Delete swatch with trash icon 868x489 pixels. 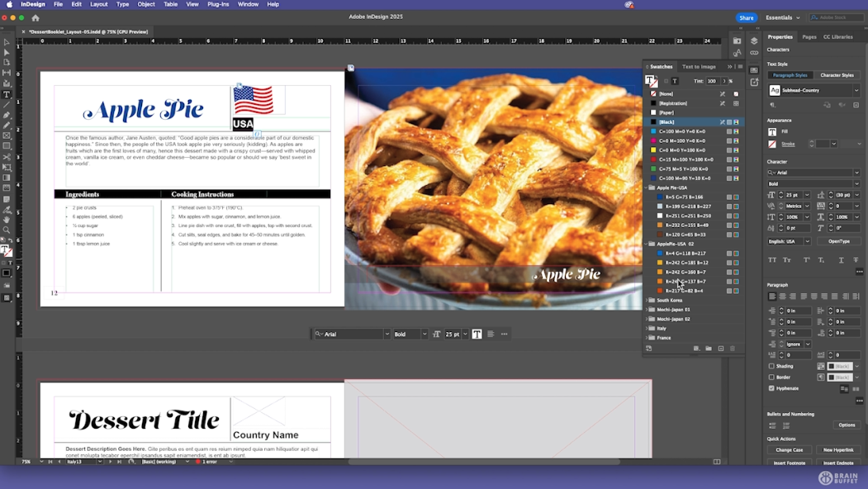[733, 349]
